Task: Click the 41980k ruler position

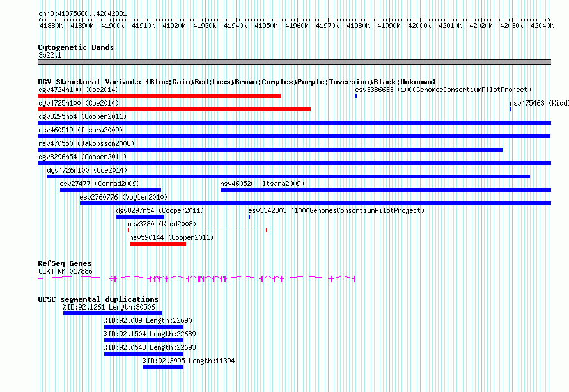Action: pos(358,26)
